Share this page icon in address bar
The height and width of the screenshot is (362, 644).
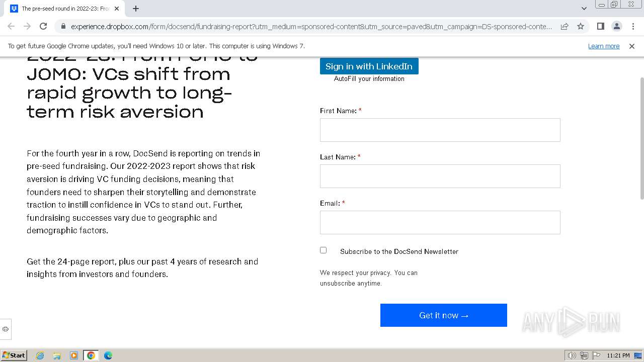pyautogui.click(x=565, y=27)
